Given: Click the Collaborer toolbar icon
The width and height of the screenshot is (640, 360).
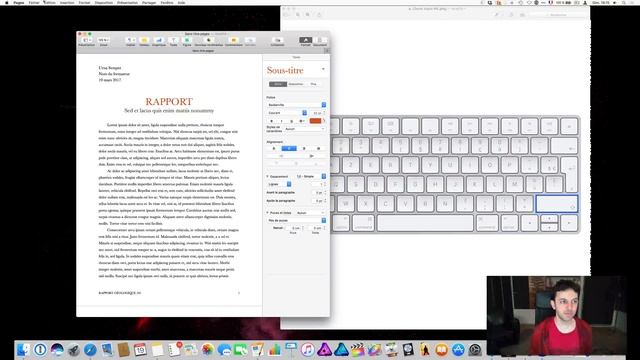Looking at the screenshot, I should (277, 40).
